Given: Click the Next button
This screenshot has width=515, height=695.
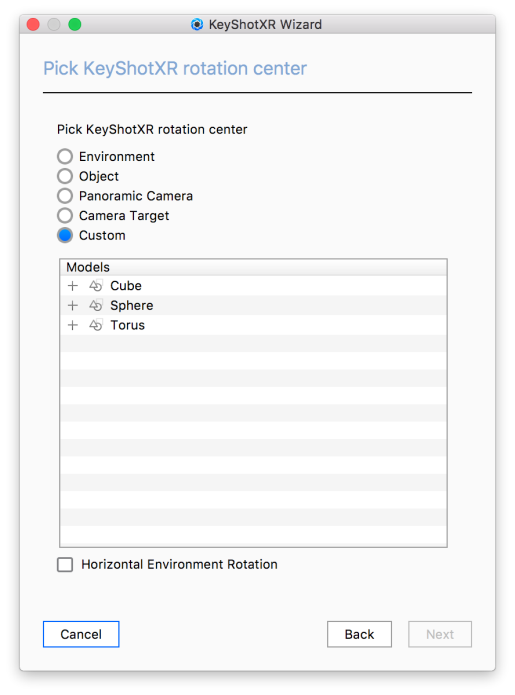Looking at the screenshot, I should pyautogui.click(x=440, y=634).
